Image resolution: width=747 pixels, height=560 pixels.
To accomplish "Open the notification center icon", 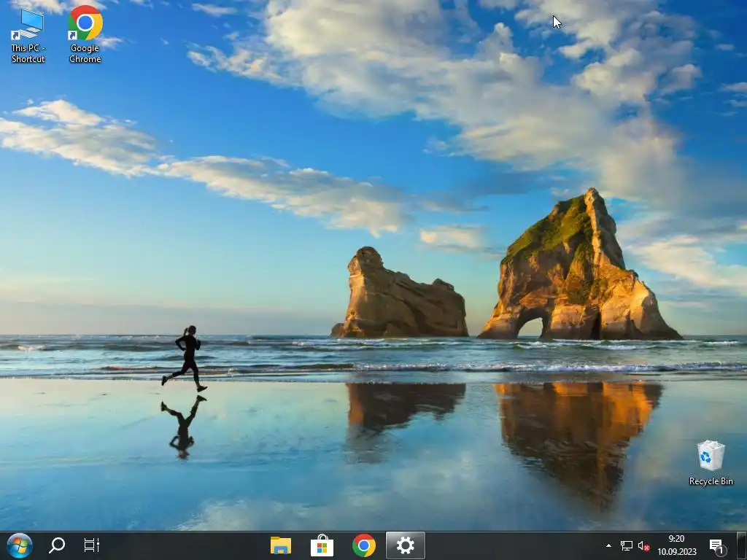I will pos(718,546).
